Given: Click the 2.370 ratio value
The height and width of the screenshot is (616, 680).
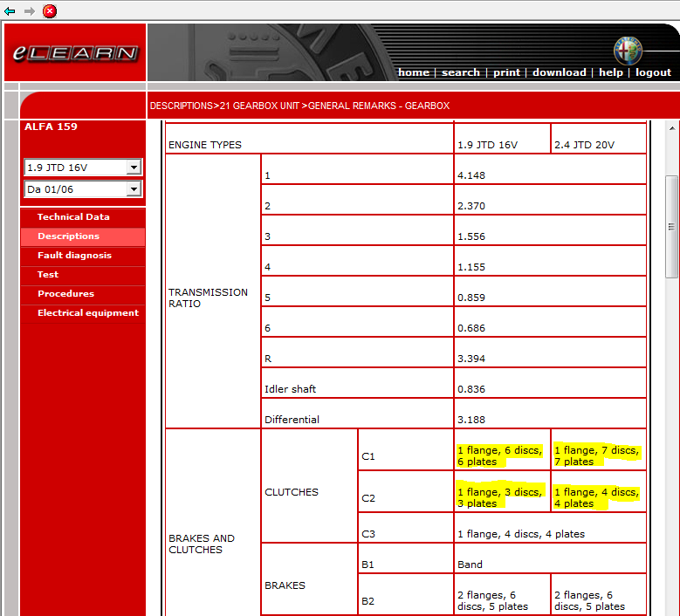Looking at the screenshot, I should coord(471,206).
